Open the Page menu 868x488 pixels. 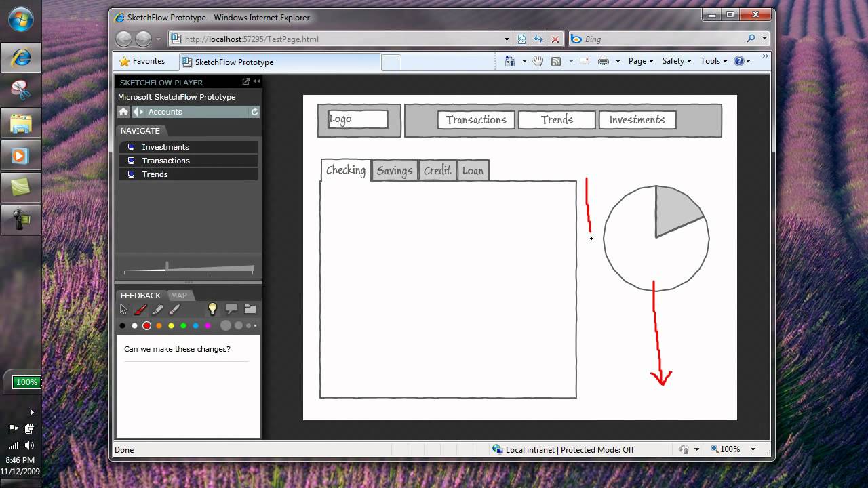tap(641, 61)
